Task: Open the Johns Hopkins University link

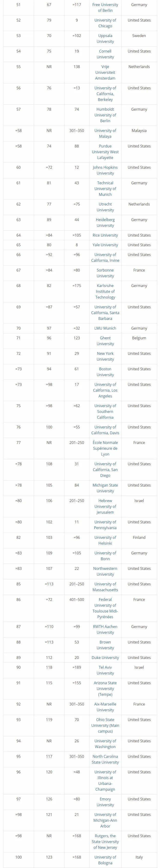Action: pyautogui.click(x=105, y=170)
